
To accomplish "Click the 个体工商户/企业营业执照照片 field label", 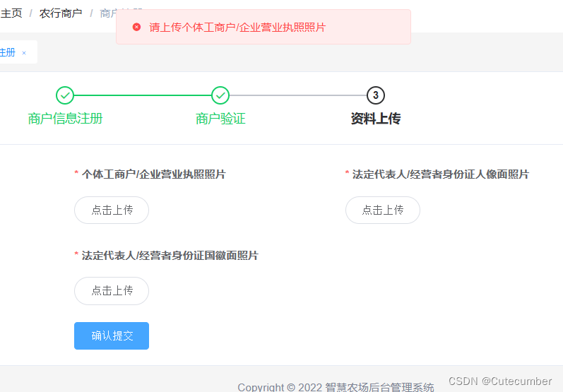I will (154, 174).
